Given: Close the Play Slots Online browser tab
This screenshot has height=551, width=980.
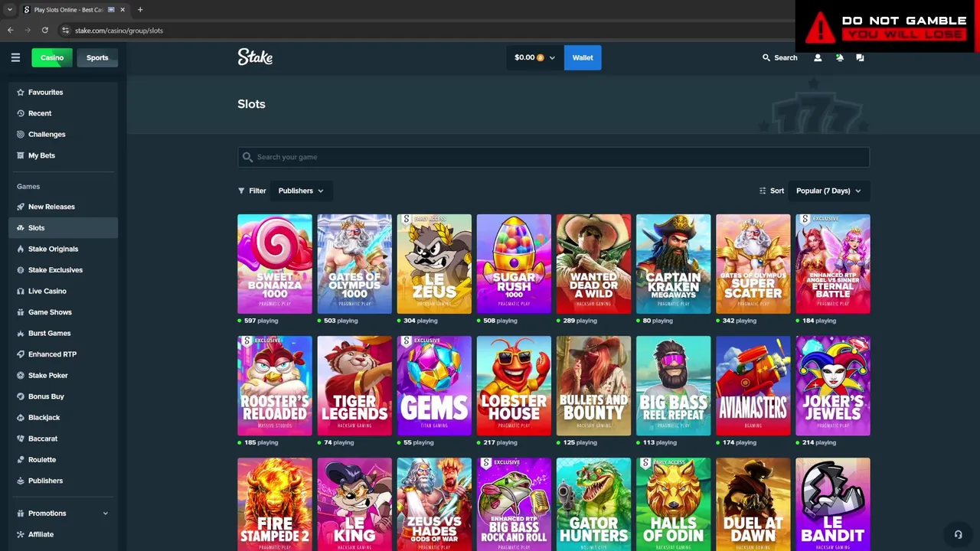Looking at the screenshot, I should tap(122, 10).
